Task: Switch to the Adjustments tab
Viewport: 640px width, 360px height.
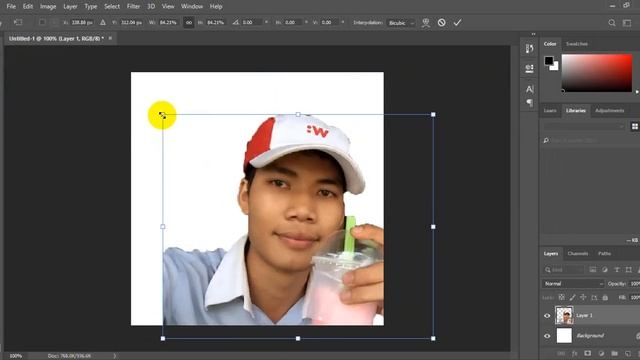Action: coord(609,111)
